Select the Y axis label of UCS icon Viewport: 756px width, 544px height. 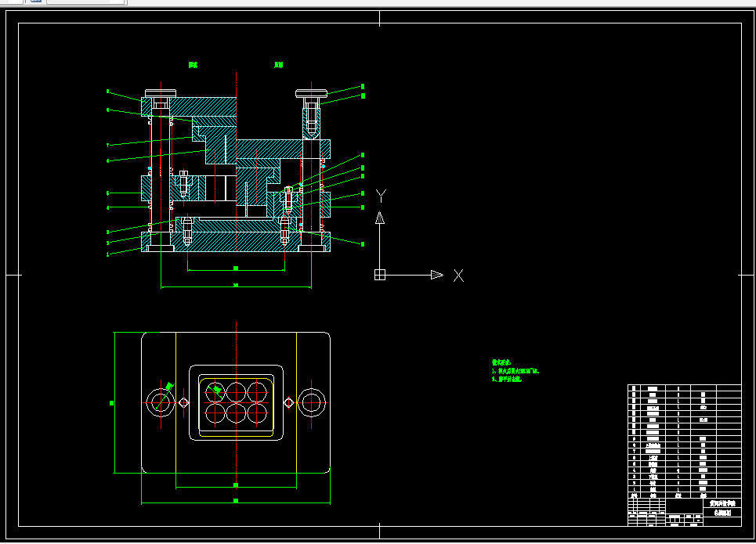click(381, 196)
